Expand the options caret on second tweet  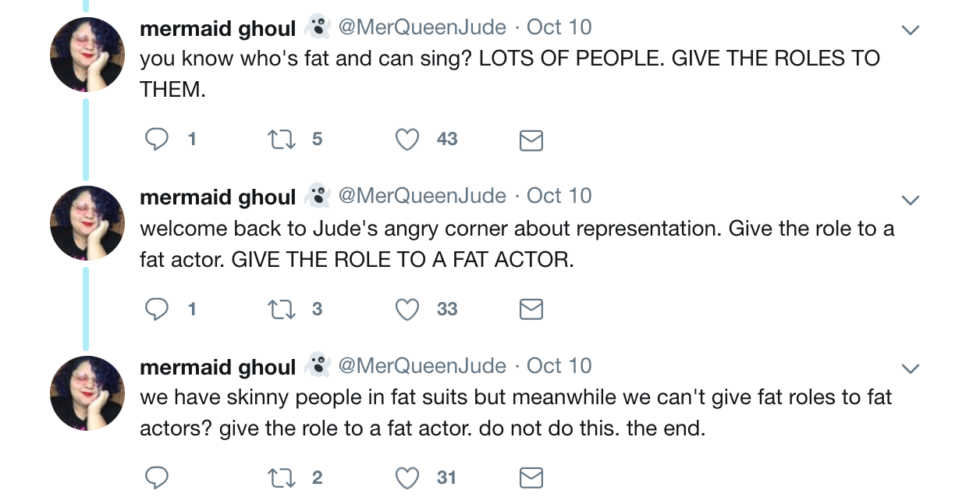pos(910,200)
